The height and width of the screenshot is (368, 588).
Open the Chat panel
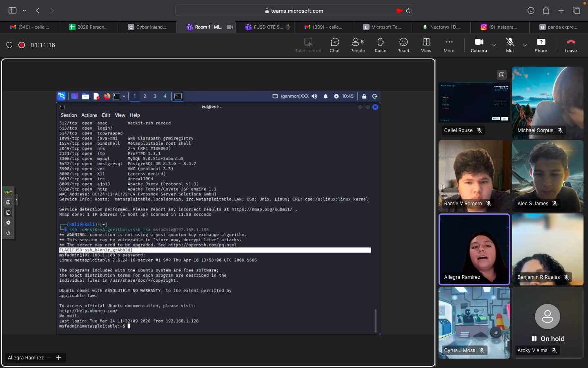(x=334, y=45)
